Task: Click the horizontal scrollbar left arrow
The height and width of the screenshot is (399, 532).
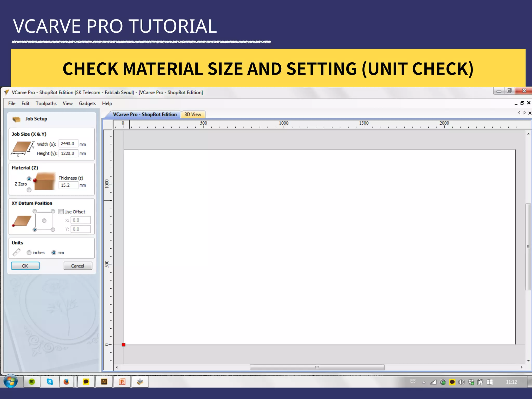Action: point(117,367)
